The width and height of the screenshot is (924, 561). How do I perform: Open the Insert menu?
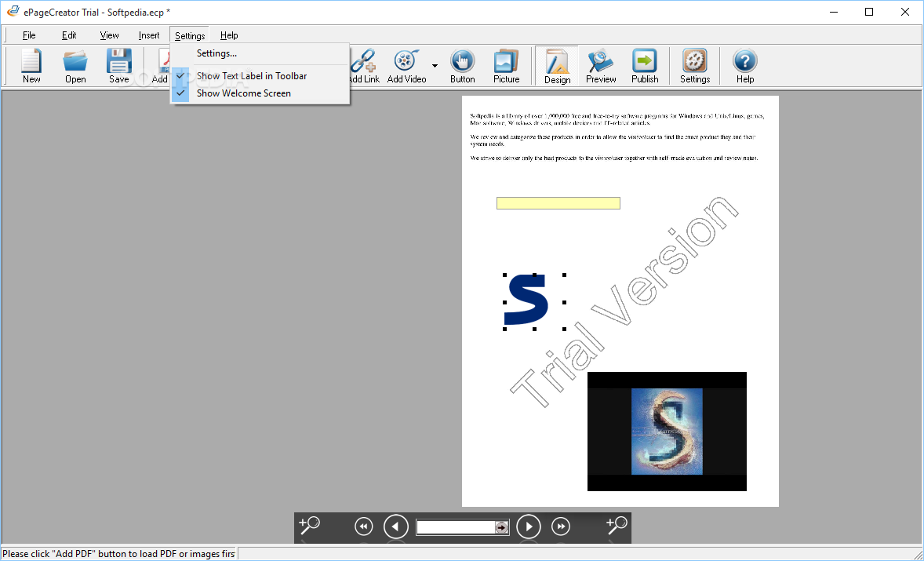[x=149, y=35]
